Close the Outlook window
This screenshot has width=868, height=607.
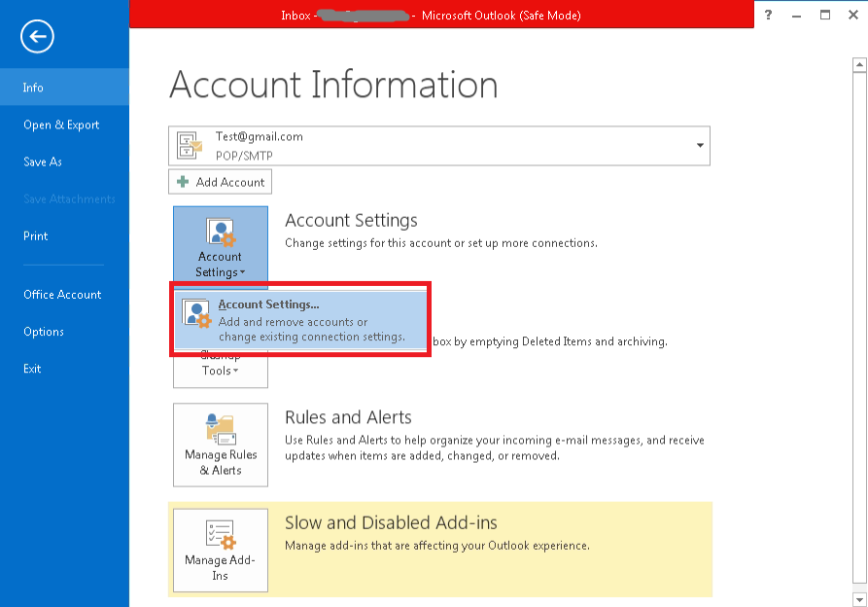853,15
